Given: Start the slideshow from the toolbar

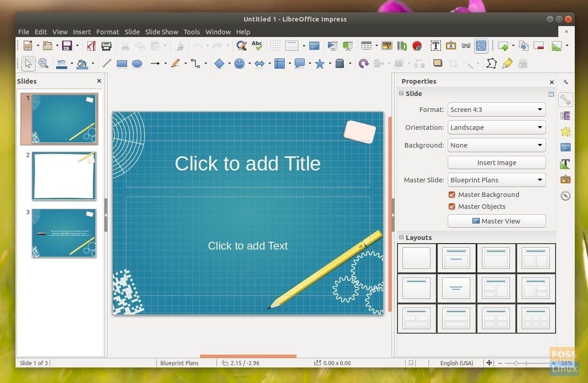Looking at the screenshot, I should 332,46.
